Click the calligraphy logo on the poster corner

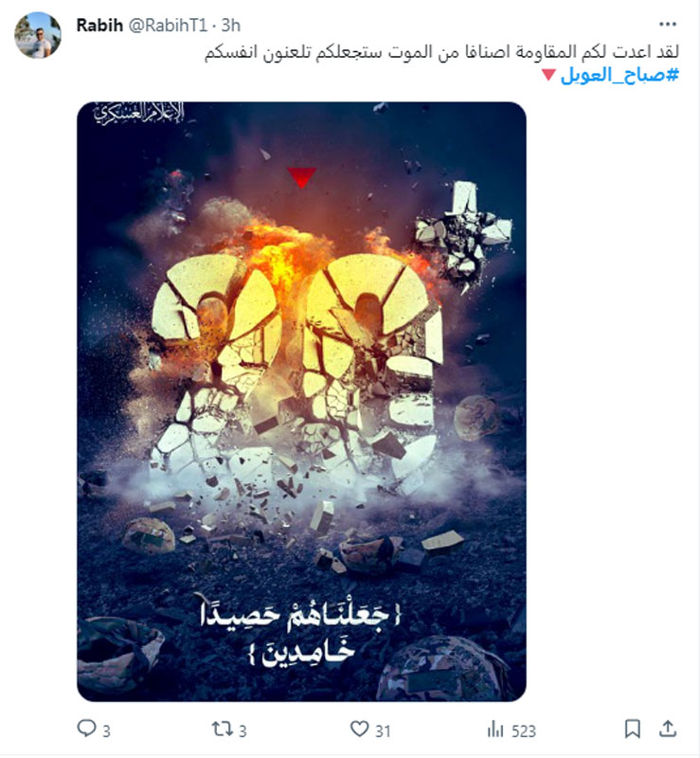pyautogui.click(x=139, y=114)
